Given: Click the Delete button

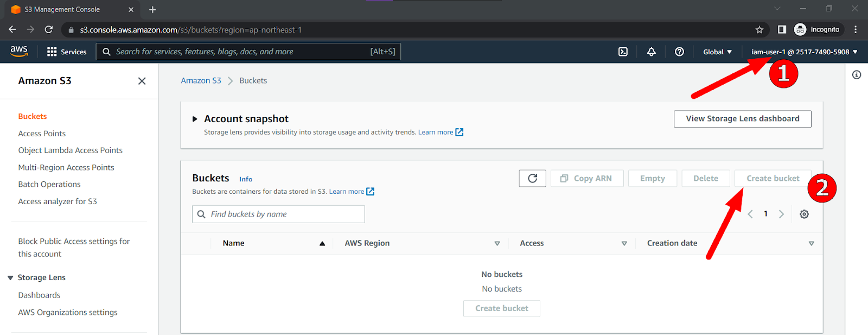Looking at the screenshot, I should coord(706,178).
